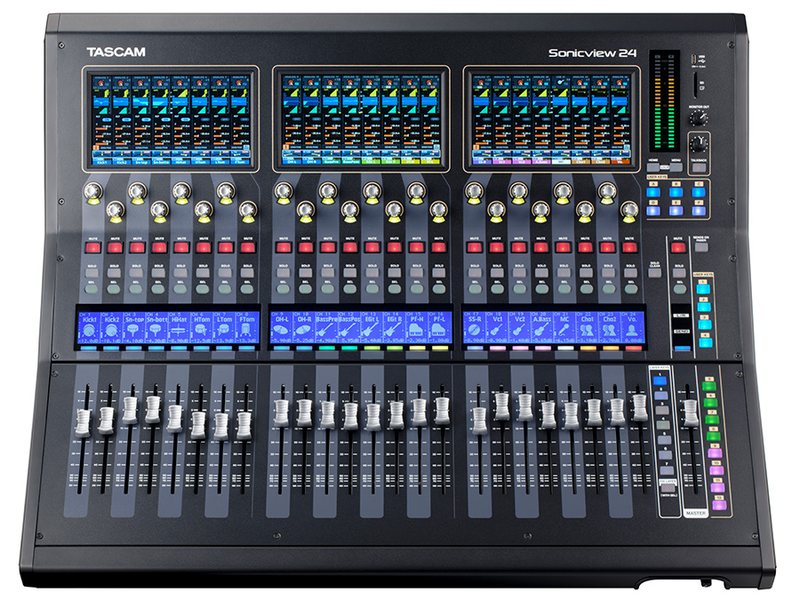The image size is (800, 600).
Task: Toggle SOLO on channel 1 Kick1
Action: (92, 273)
